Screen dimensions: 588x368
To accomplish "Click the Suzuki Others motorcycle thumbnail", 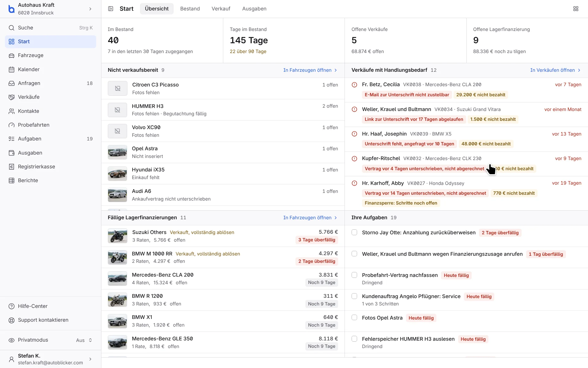I will point(117,236).
